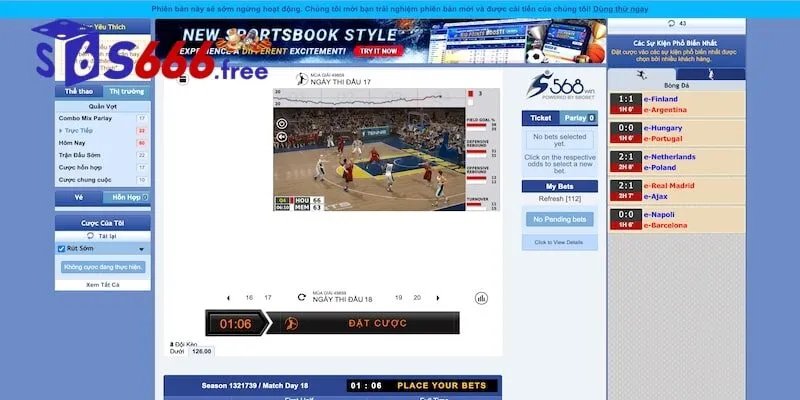Image resolution: width=800 pixels, height=400 pixels.
Task: Go to next match day with right arrow
Action: point(436,298)
